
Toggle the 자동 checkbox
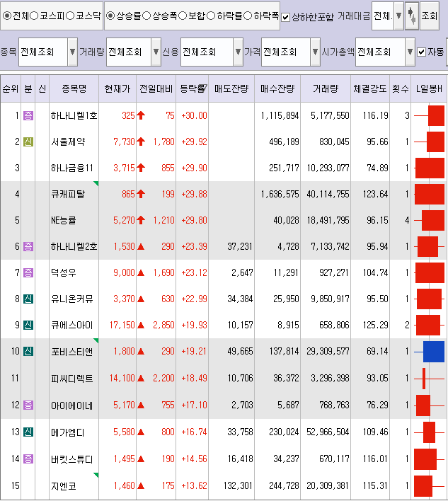[x=422, y=52]
